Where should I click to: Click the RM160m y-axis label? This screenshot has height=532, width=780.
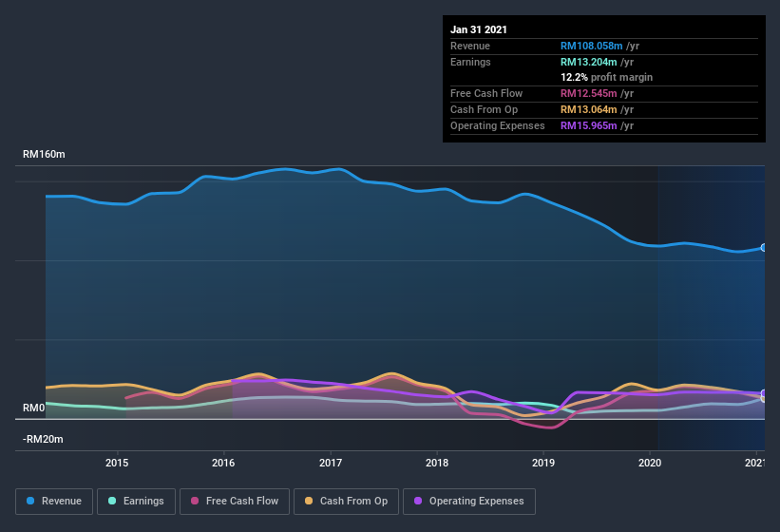[44, 154]
